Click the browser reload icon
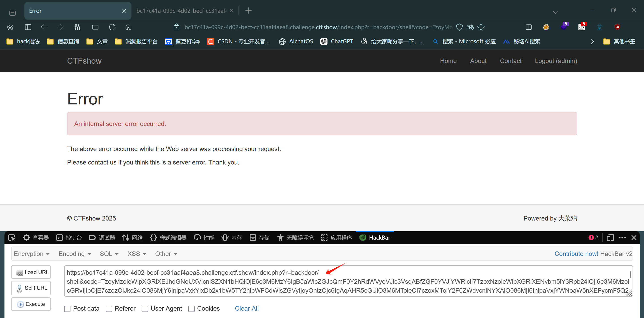Image resolution: width=644 pixels, height=318 pixels. (112, 27)
